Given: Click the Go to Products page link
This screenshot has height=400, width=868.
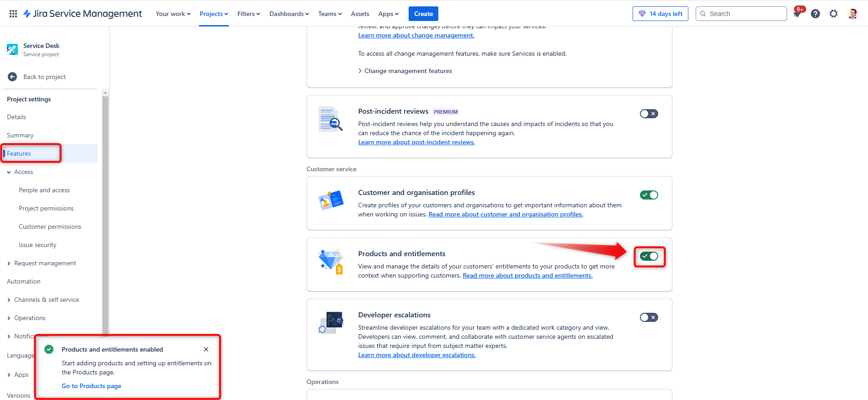Looking at the screenshot, I should coord(91,386).
